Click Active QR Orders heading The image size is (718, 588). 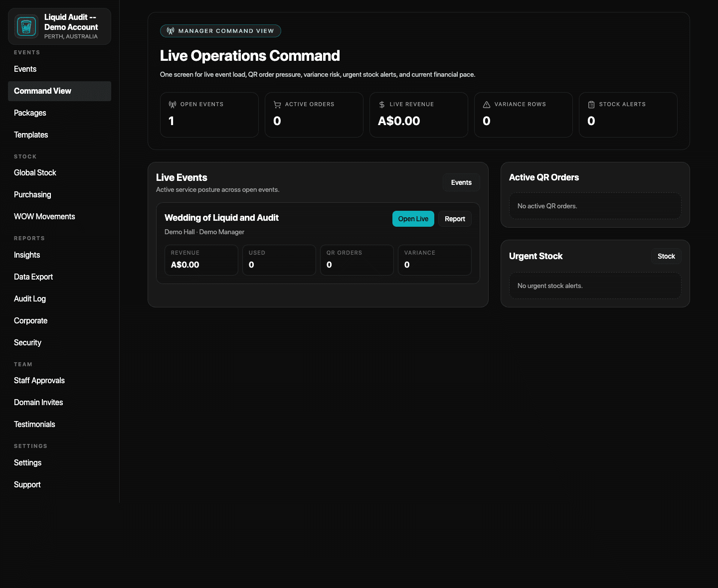tap(544, 177)
